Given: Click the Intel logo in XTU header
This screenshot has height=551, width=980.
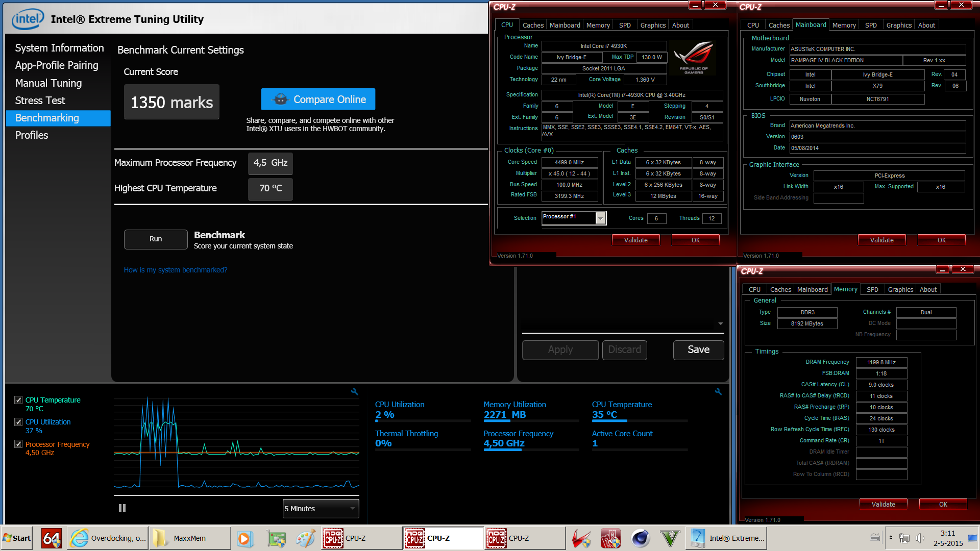Looking at the screenshot, I should (28, 19).
